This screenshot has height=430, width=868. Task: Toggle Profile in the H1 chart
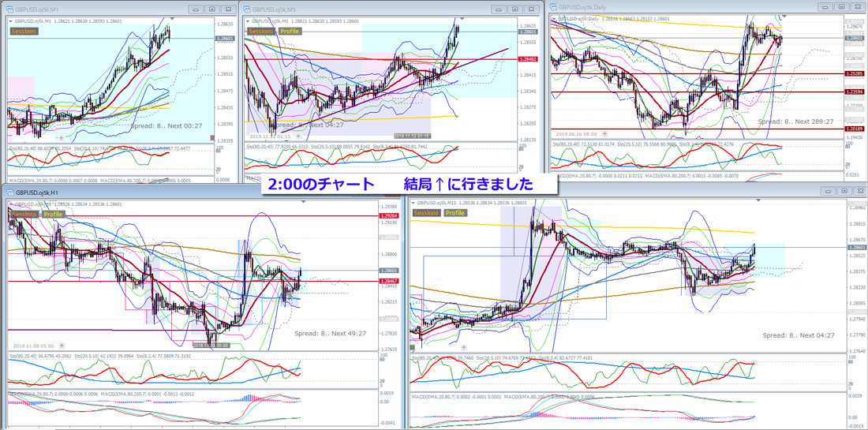click(53, 214)
